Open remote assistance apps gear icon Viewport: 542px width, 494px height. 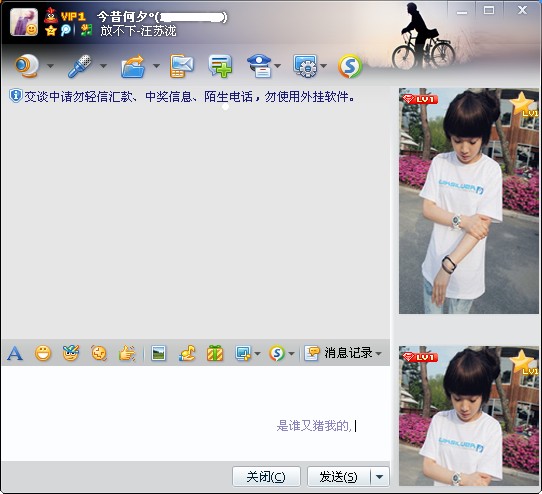click(x=306, y=66)
